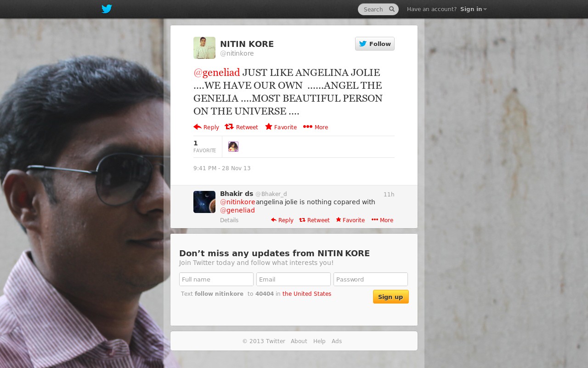Click the United States link
588x368 pixels.
click(x=307, y=294)
